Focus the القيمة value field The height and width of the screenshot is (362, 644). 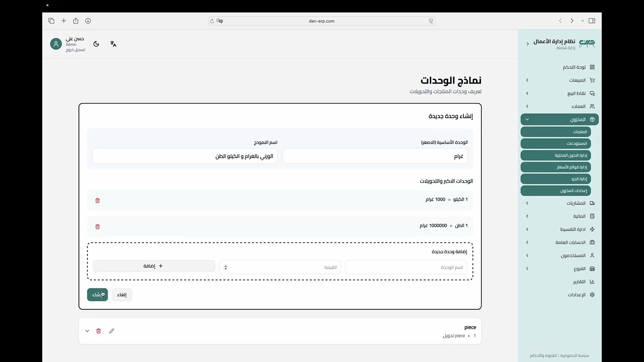tap(280, 267)
